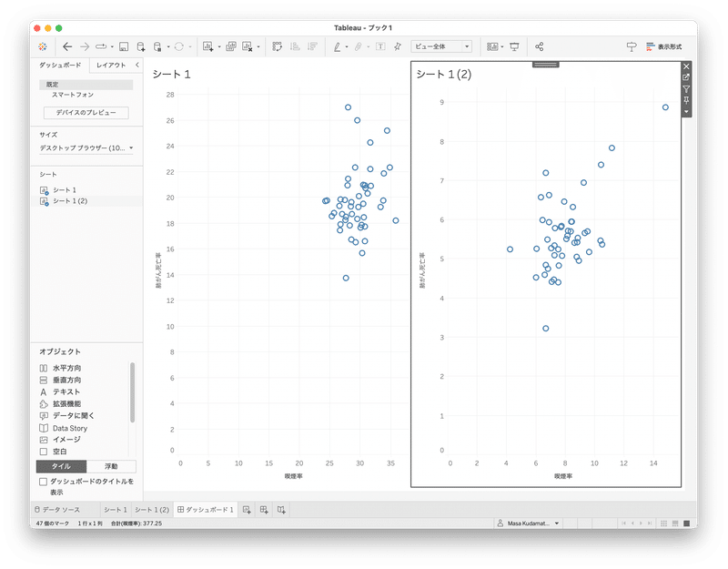Open highlight pen dropdown arrow

tap(347, 47)
